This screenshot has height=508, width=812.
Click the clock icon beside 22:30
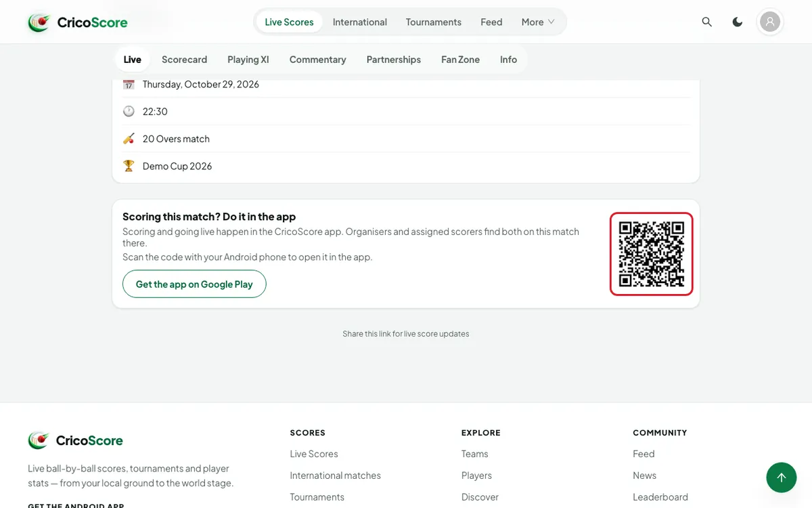tap(129, 111)
